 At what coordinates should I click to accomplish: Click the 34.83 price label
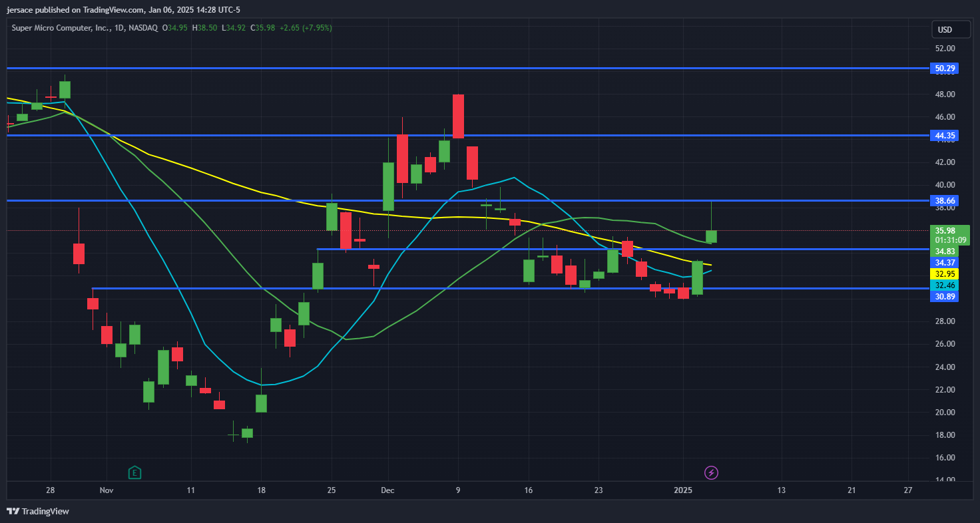945,251
